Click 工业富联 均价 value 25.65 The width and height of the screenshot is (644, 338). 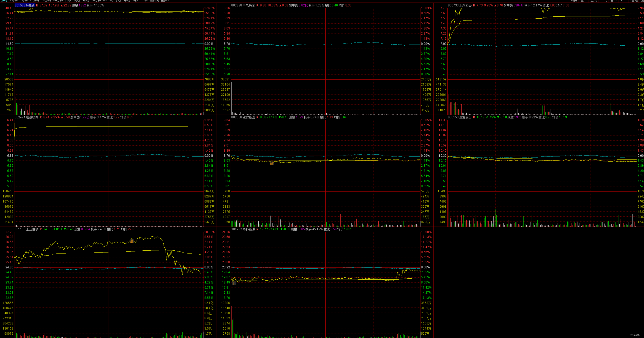131,229
